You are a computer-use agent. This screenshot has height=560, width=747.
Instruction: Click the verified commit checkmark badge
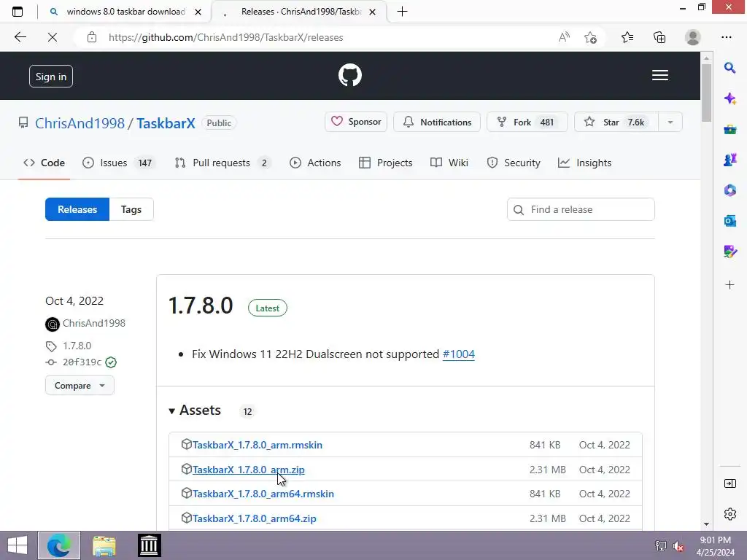(x=111, y=362)
